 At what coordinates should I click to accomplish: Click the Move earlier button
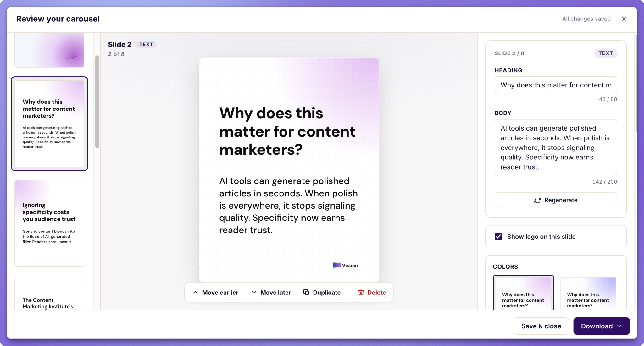(216, 293)
